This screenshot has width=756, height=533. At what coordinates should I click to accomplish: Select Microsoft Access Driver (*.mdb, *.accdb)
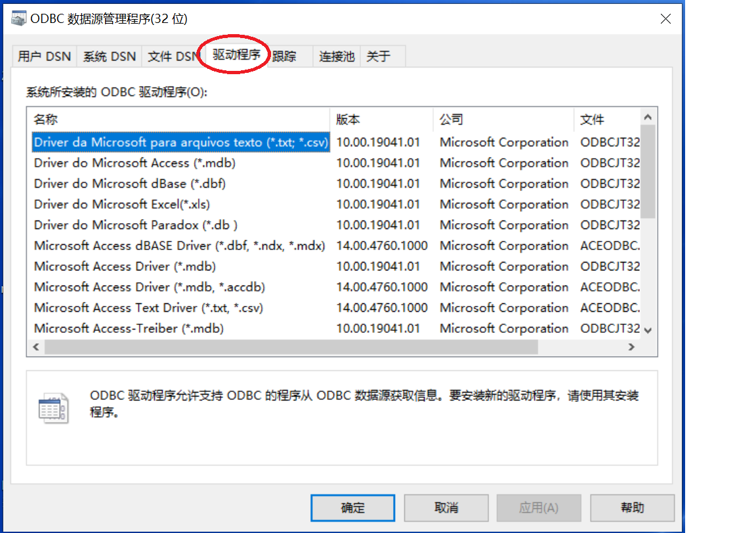coord(335,288)
